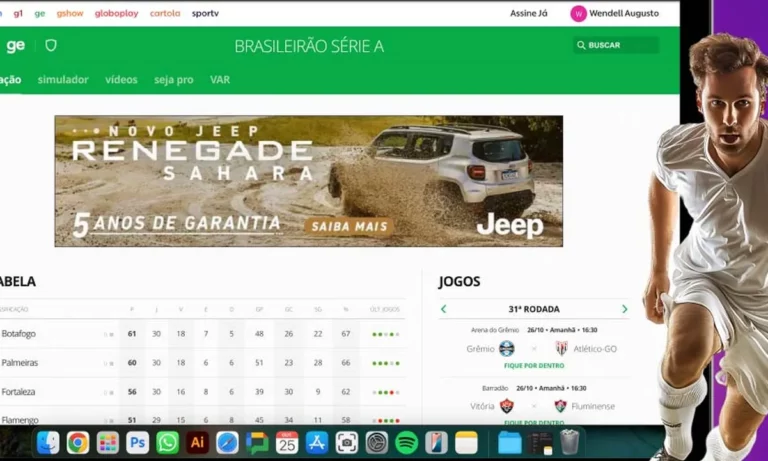
Task: Click Botafogo's 61 points cell
Action: point(132,334)
